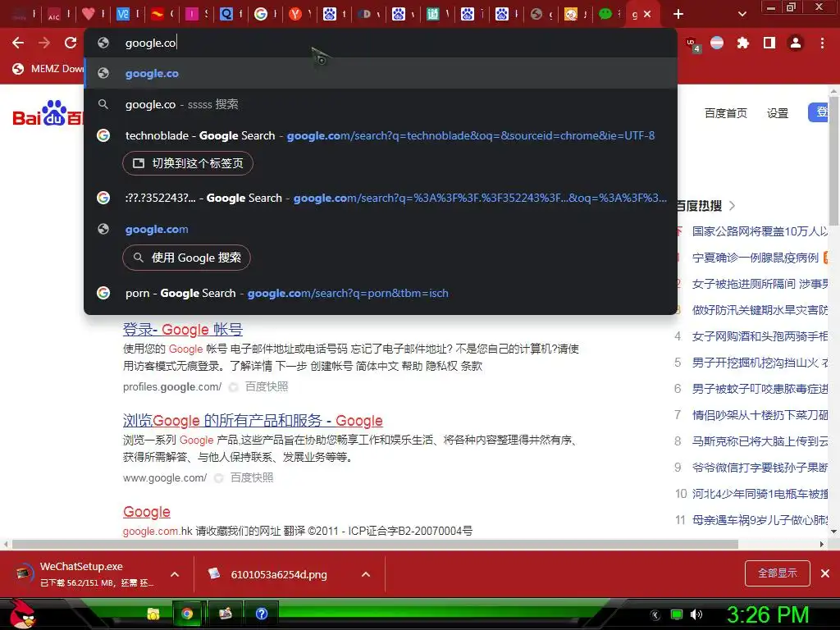Viewport: 840px width, 630px height.
Task: Select the google.co sssss search suggestion
Action: [381, 104]
